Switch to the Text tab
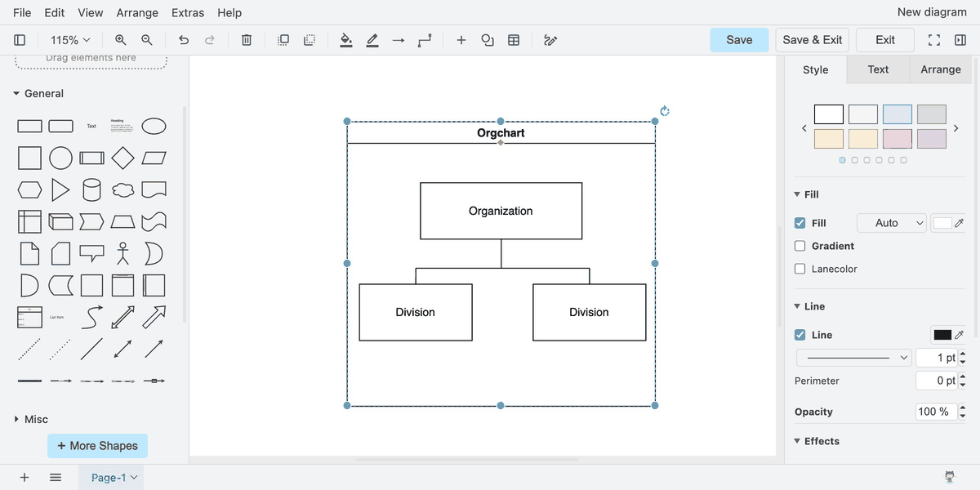Viewport: 980px width, 490px height. click(878, 69)
